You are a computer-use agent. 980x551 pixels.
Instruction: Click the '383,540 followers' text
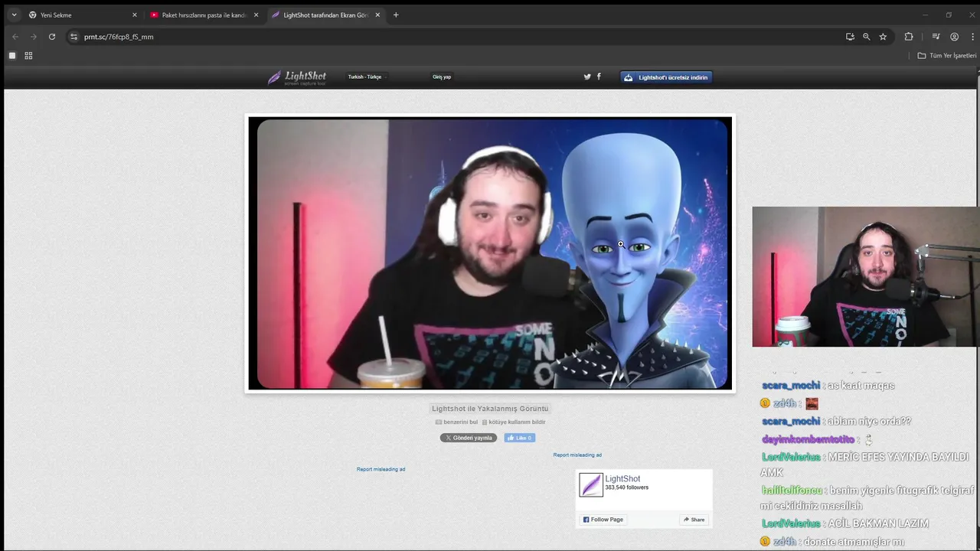coord(626,487)
